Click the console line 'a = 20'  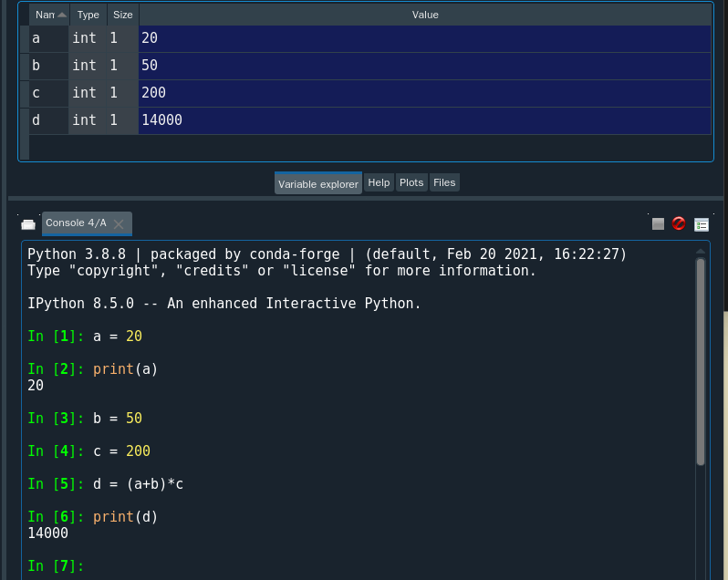click(x=85, y=336)
